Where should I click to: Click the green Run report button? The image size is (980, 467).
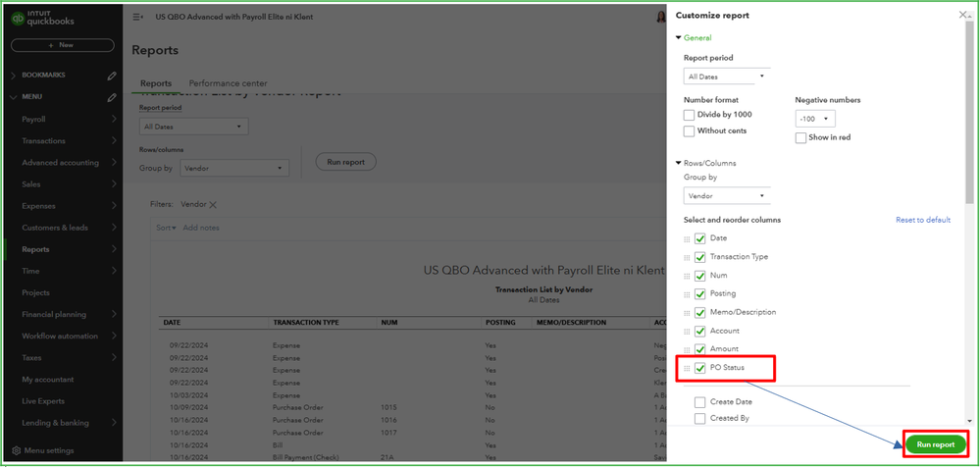935,444
